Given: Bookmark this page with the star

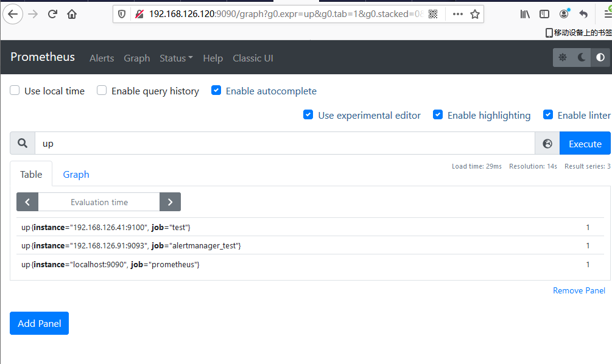Looking at the screenshot, I should [474, 15].
